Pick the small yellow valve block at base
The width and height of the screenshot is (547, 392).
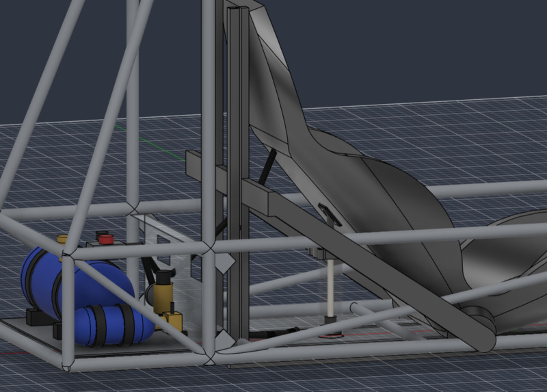(172, 320)
